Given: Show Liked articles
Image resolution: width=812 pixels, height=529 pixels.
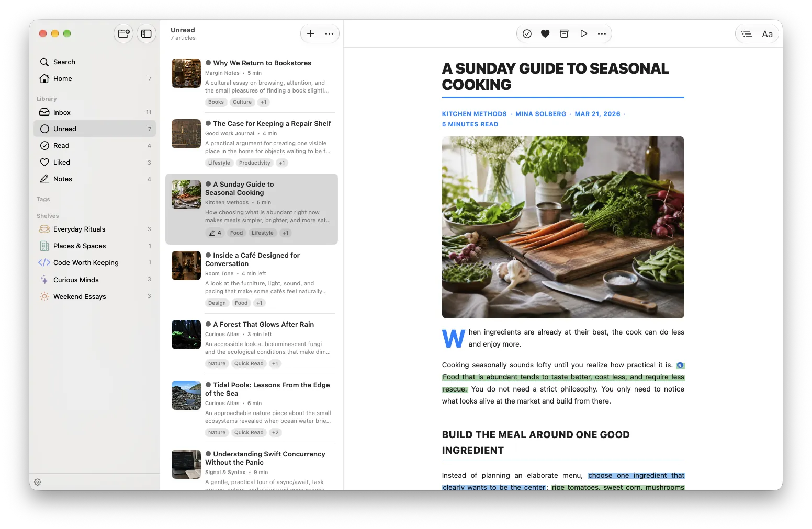Looking at the screenshot, I should (x=95, y=162).
